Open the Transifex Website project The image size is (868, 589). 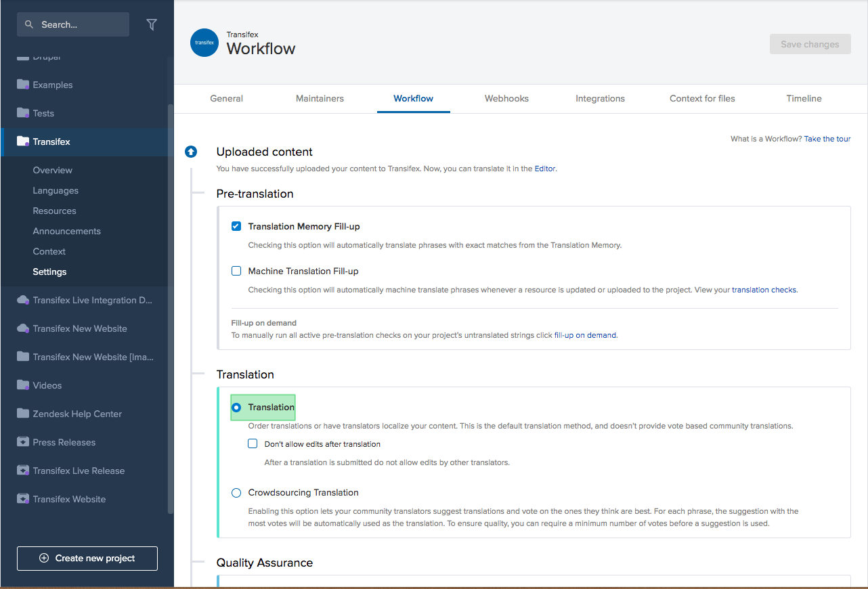69,499
